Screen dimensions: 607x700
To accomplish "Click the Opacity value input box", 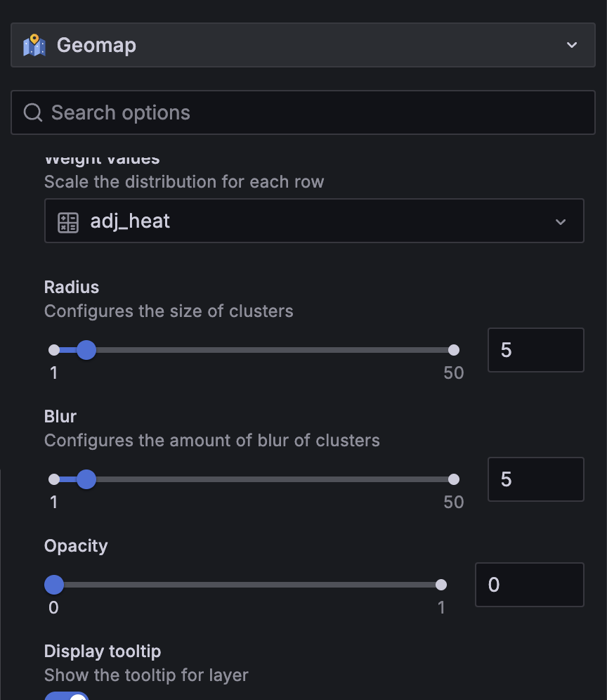I will (530, 585).
